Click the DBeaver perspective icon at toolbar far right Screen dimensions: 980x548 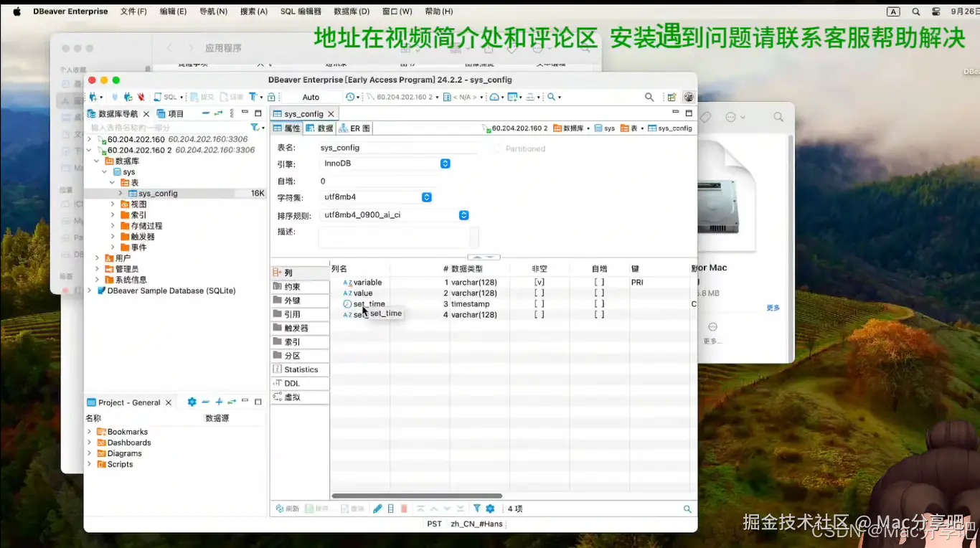(x=688, y=97)
